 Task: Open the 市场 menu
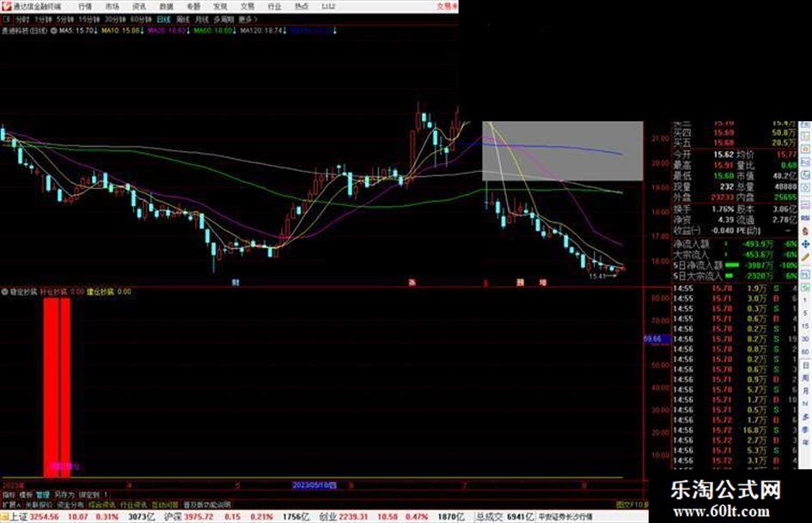(112, 7)
